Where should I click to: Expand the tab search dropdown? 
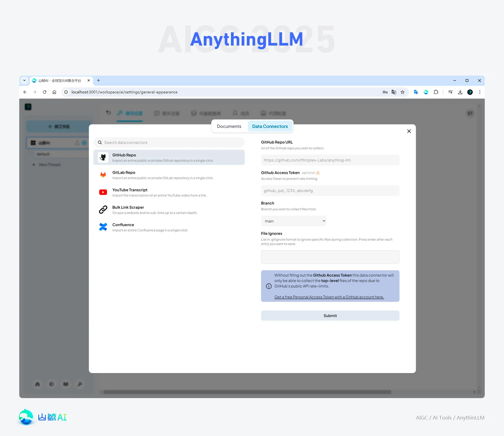click(x=24, y=80)
